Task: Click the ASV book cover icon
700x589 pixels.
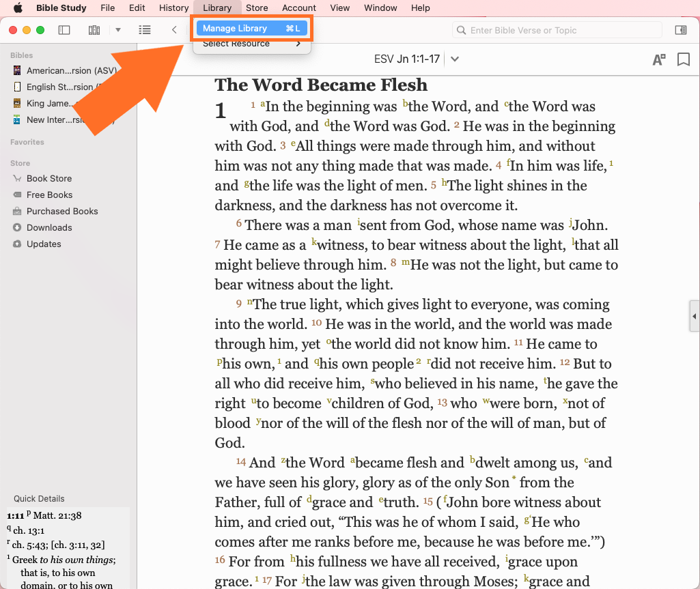Action: click(17, 70)
